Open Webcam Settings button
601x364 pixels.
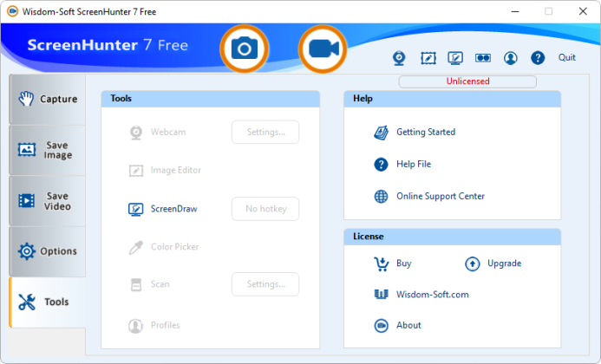tap(265, 133)
